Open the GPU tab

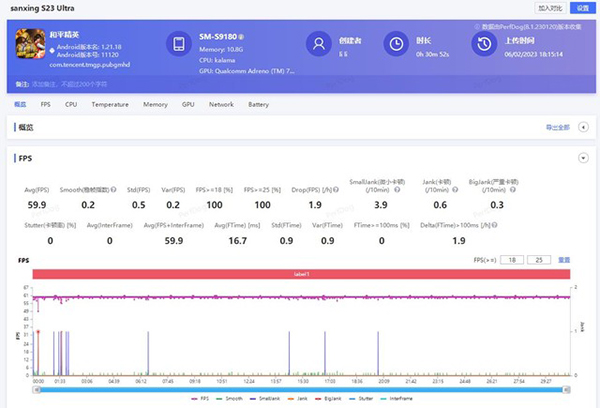(188, 104)
